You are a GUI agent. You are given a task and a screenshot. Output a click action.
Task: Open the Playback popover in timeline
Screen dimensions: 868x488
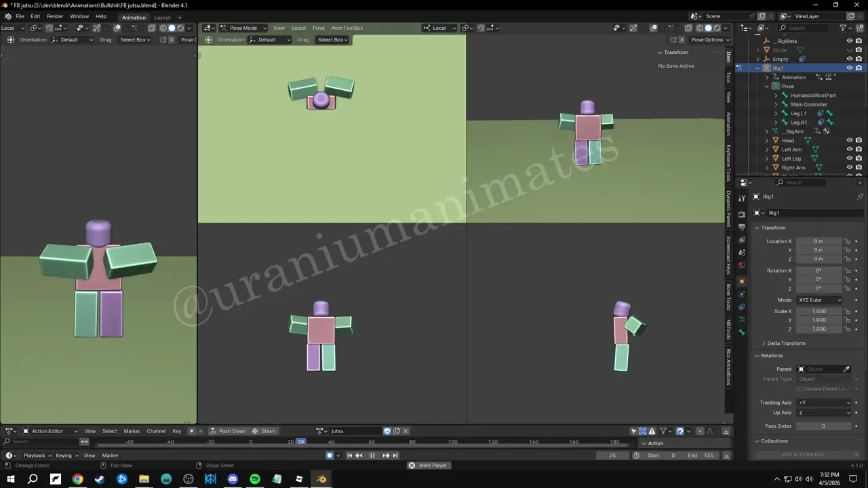point(37,455)
